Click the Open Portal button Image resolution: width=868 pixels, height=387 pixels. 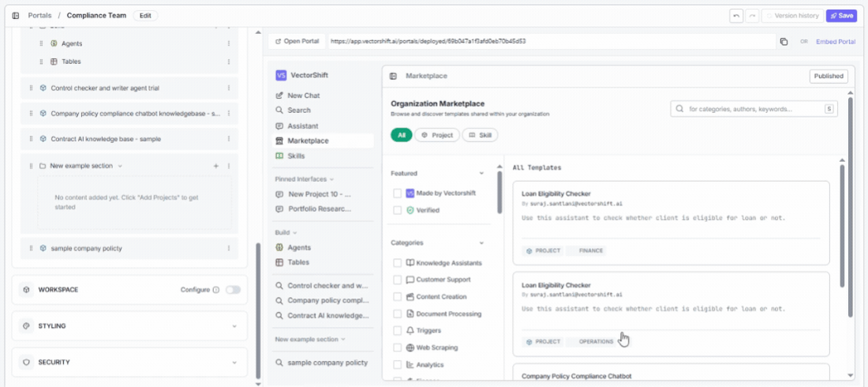[297, 42]
